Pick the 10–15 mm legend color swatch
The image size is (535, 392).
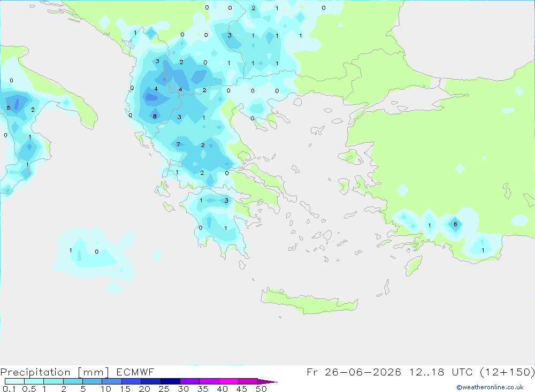click(112, 381)
